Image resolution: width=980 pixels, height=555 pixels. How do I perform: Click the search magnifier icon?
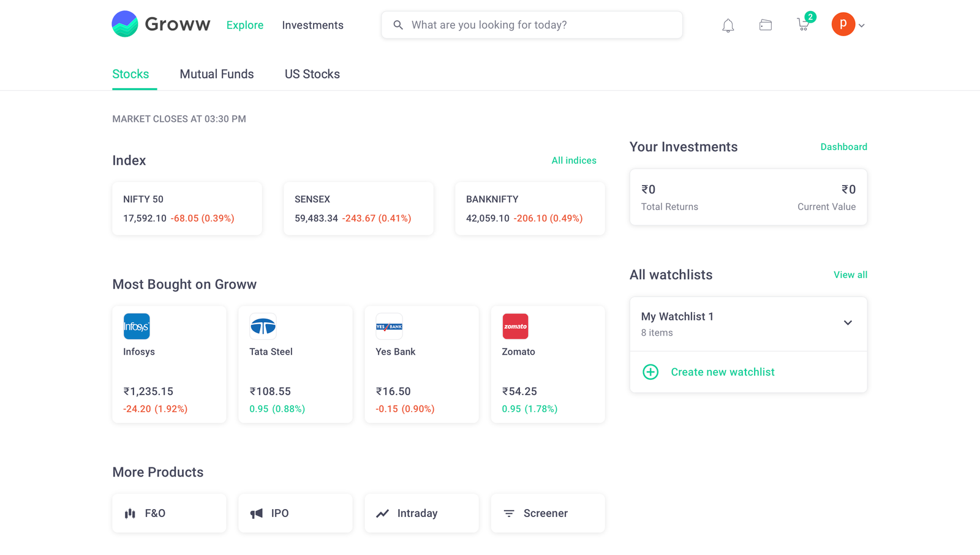coord(398,25)
